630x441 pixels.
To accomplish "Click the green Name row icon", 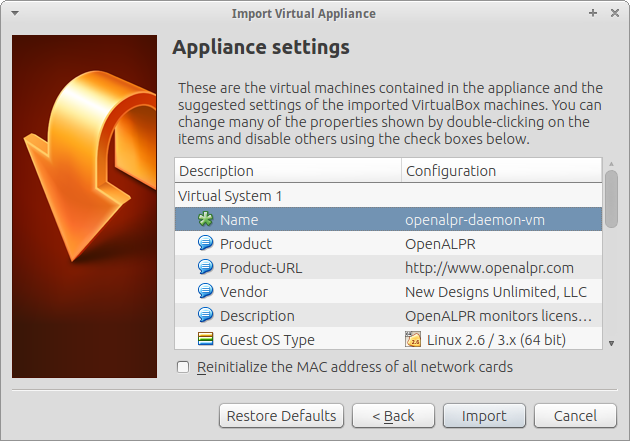I will [206, 220].
